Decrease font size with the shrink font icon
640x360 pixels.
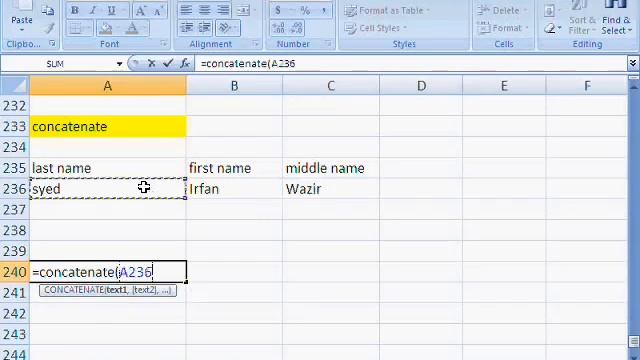[x=158, y=11]
